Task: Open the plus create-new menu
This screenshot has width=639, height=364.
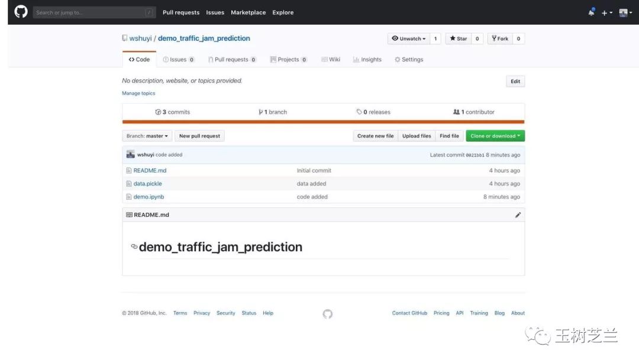Action: click(x=607, y=12)
